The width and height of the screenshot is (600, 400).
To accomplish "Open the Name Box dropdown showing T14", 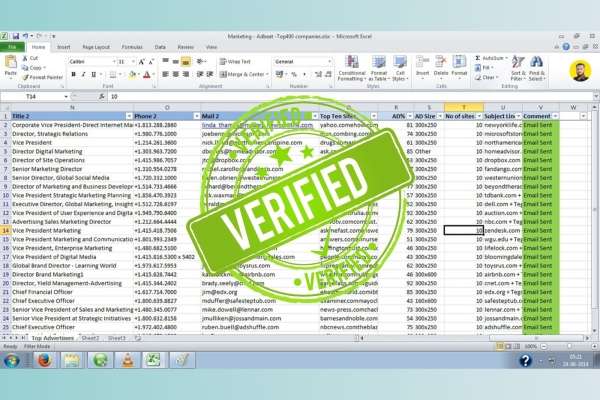I will tap(66, 97).
